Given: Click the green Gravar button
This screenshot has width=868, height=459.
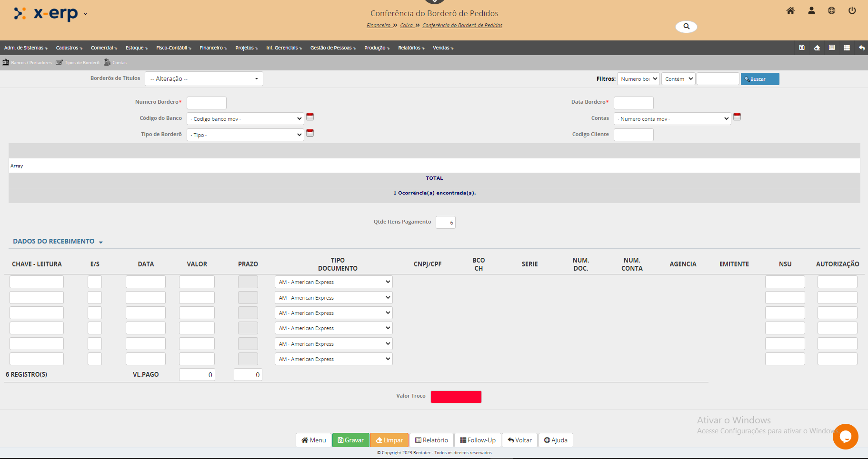Looking at the screenshot, I should click(350, 440).
